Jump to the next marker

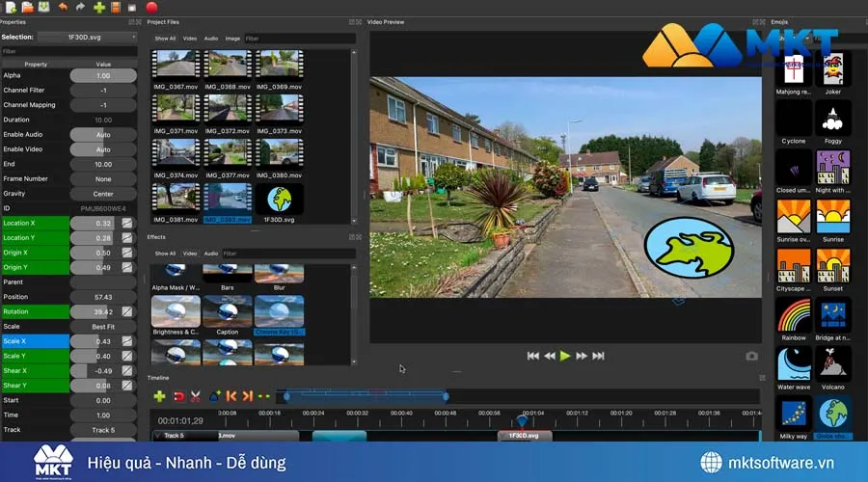pyautogui.click(x=248, y=396)
